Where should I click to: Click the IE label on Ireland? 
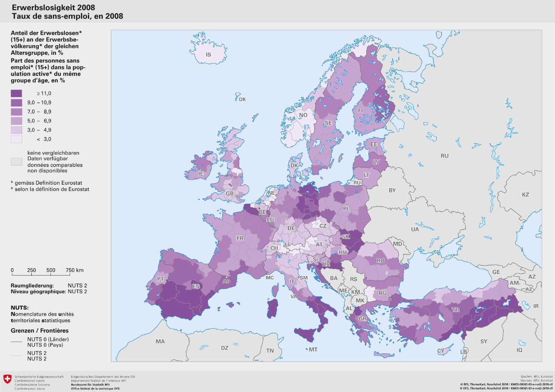(201, 173)
